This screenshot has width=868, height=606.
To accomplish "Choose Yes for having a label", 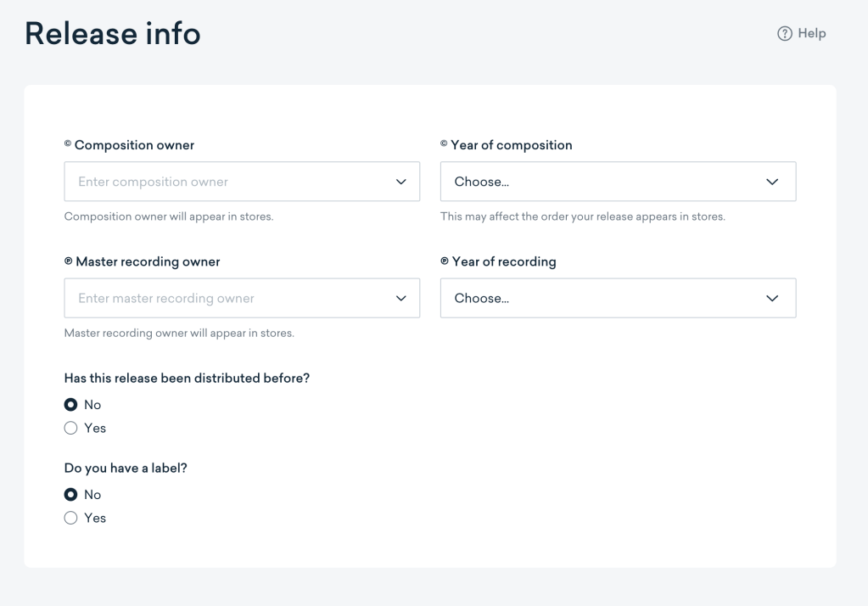I will tap(71, 519).
